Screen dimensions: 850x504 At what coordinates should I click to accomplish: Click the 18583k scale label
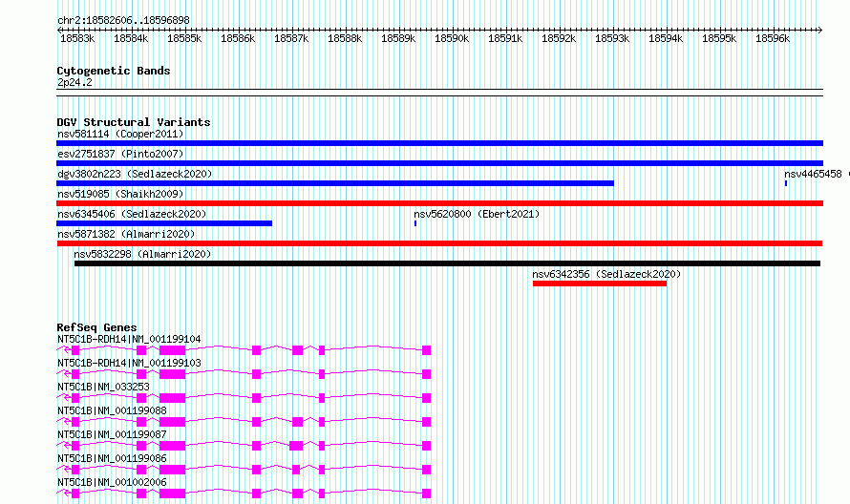point(77,38)
